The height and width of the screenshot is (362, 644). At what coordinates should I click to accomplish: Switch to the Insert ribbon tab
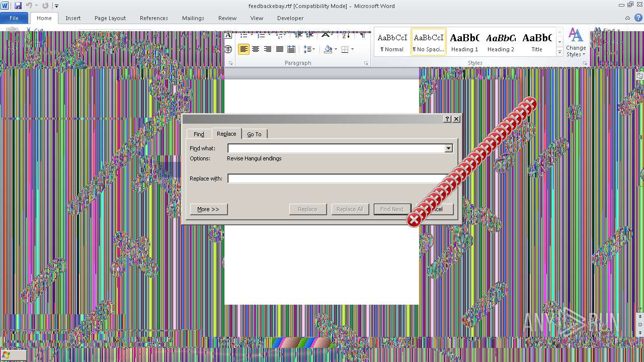coord(73,18)
